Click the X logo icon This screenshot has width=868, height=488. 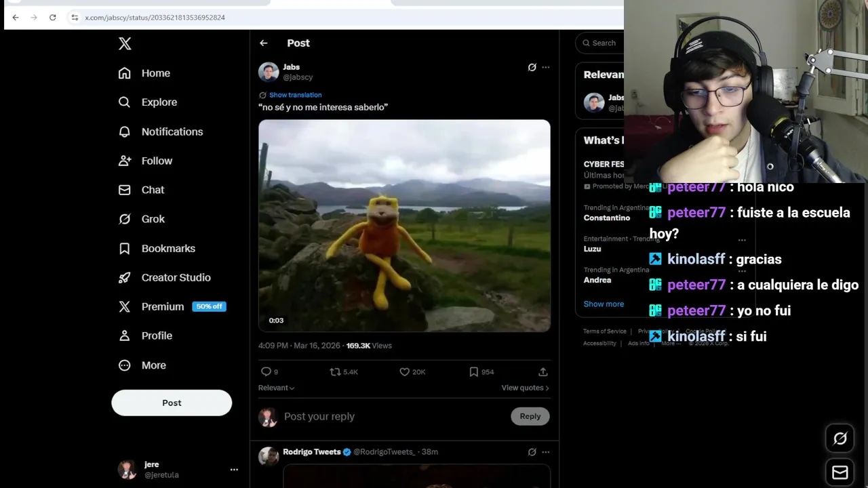pyautogui.click(x=125, y=44)
